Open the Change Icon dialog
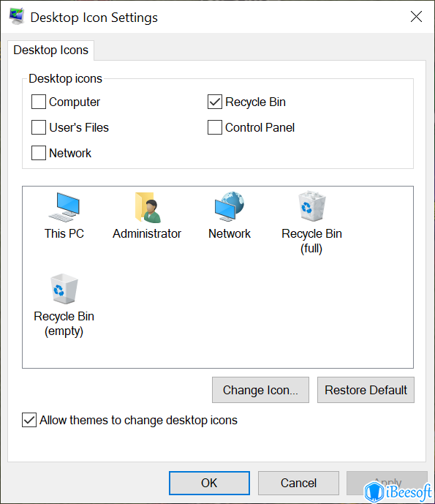The image size is (435, 504). (260, 390)
